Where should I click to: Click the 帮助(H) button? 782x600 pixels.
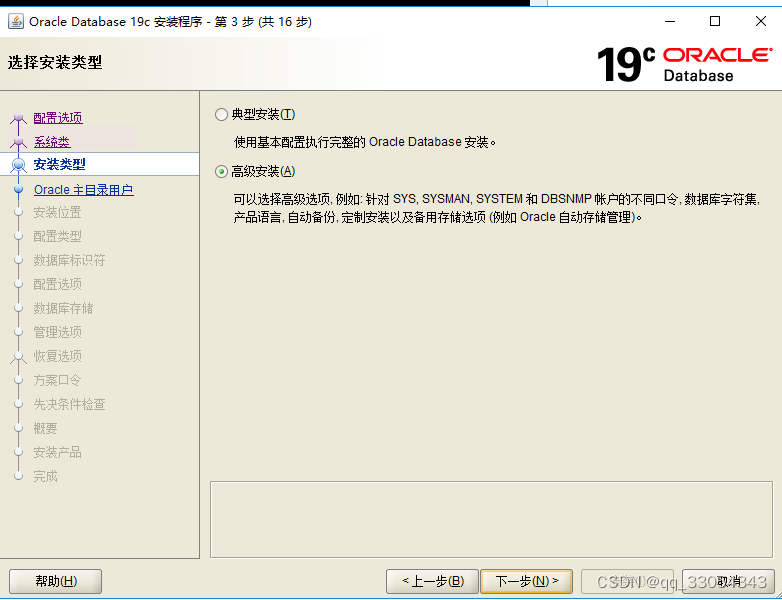point(55,581)
